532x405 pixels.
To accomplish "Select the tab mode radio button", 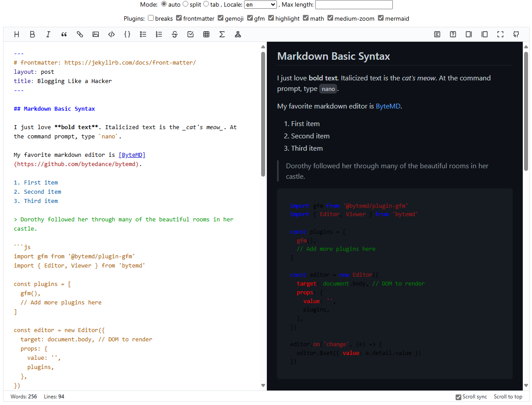I will (206, 4).
